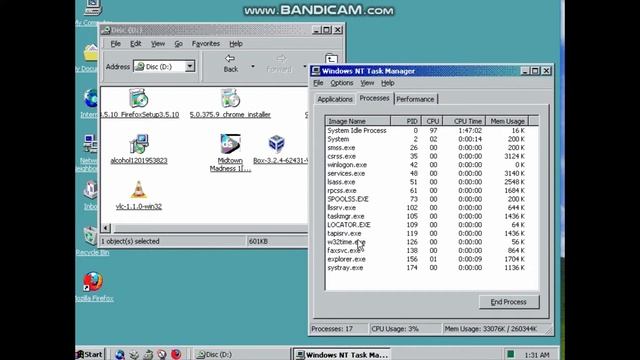Click the Start button
This screenshot has height=360, width=640.
point(90,354)
